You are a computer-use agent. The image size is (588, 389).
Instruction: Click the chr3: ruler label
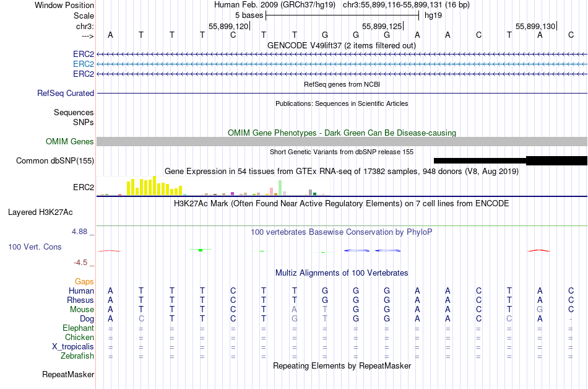point(85,26)
